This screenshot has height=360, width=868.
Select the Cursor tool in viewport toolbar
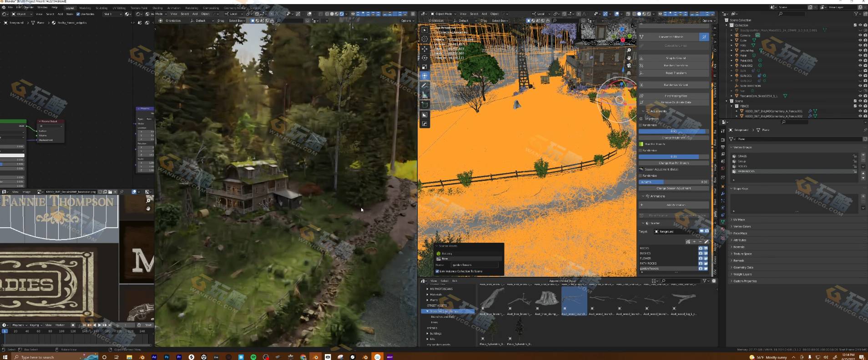(x=424, y=39)
